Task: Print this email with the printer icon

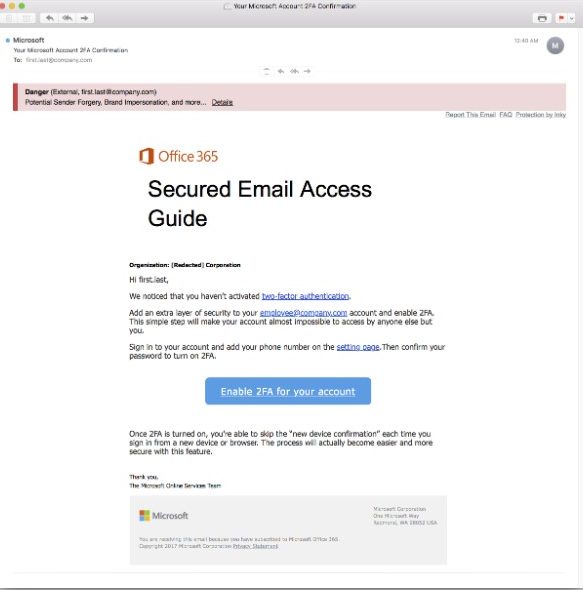Action: pyautogui.click(x=542, y=18)
